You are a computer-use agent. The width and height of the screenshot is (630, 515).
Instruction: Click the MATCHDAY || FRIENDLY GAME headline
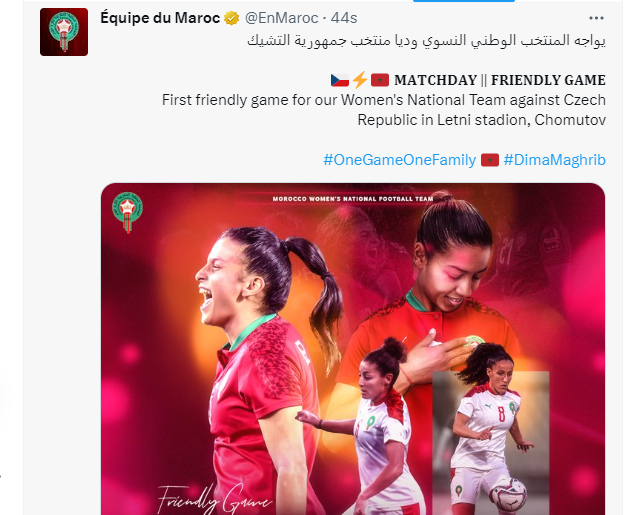click(x=500, y=80)
